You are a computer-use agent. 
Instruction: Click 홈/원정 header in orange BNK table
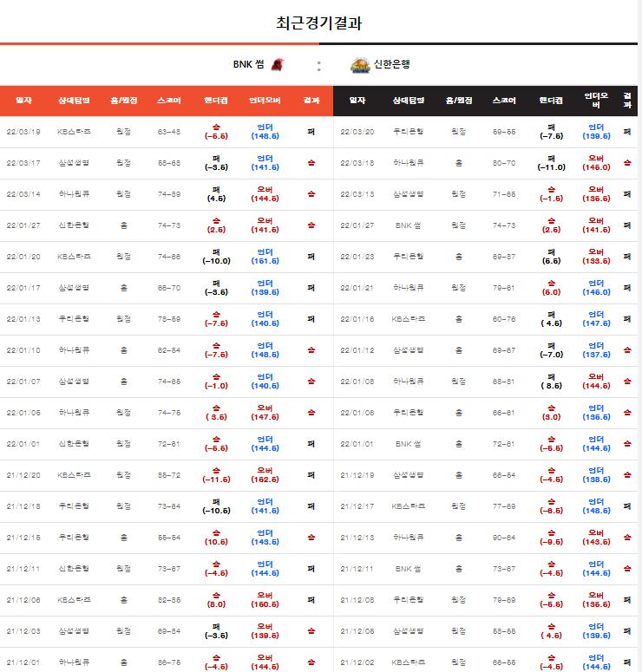124,101
